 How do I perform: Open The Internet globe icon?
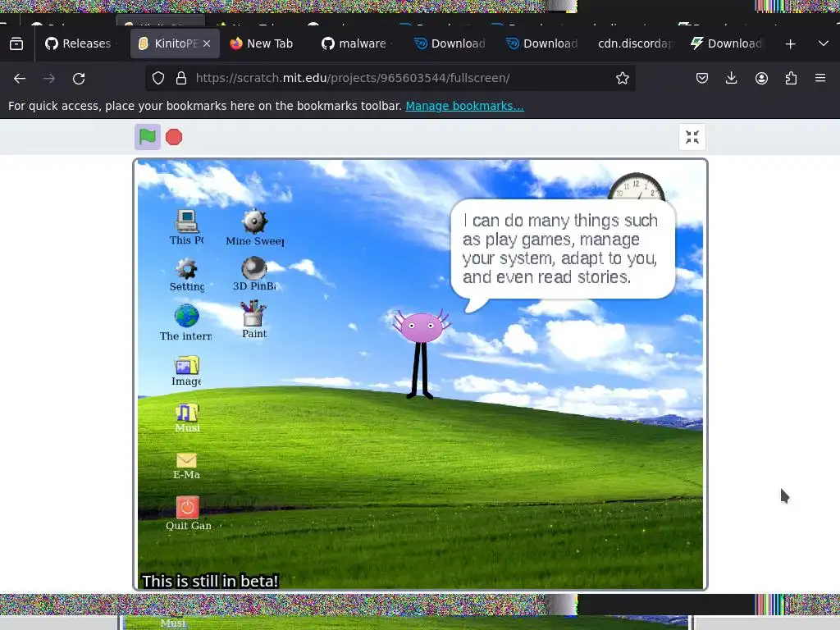pyautogui.click(x=186, y=322)
